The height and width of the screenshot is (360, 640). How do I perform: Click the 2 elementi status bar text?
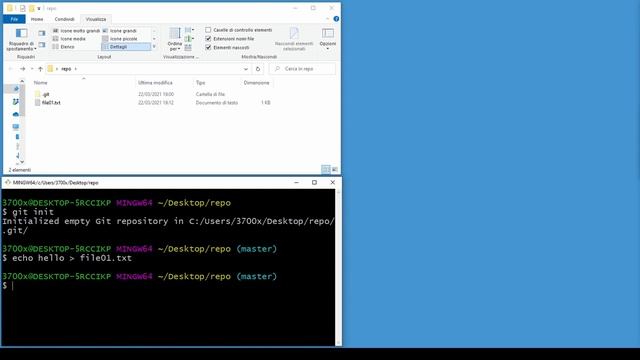pyautogui.click(x=20, y=170)
